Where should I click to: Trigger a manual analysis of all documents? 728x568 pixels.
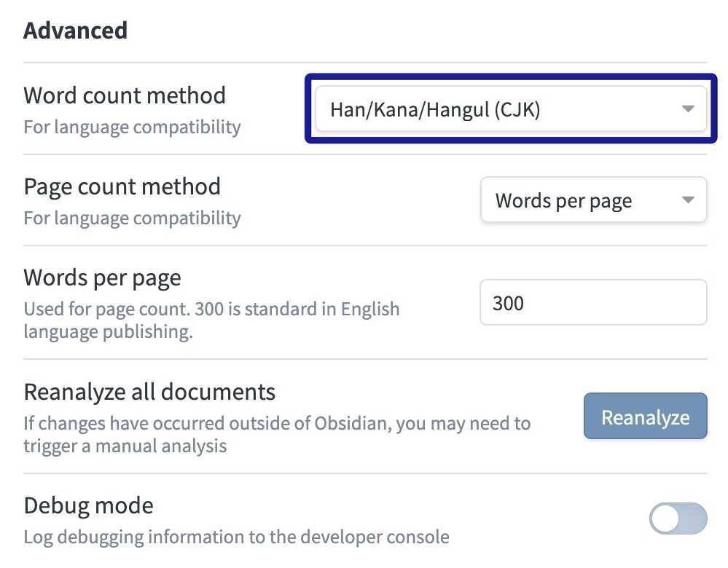tap(644, 416)
